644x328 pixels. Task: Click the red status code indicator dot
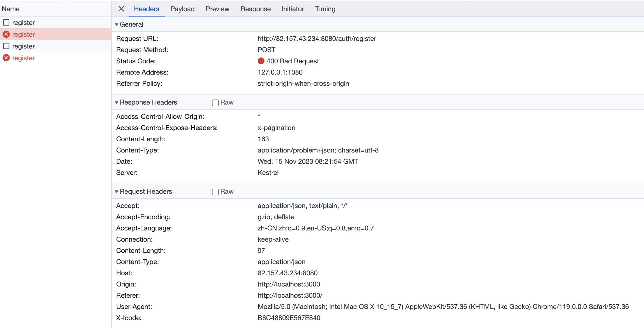click(261, 61)
